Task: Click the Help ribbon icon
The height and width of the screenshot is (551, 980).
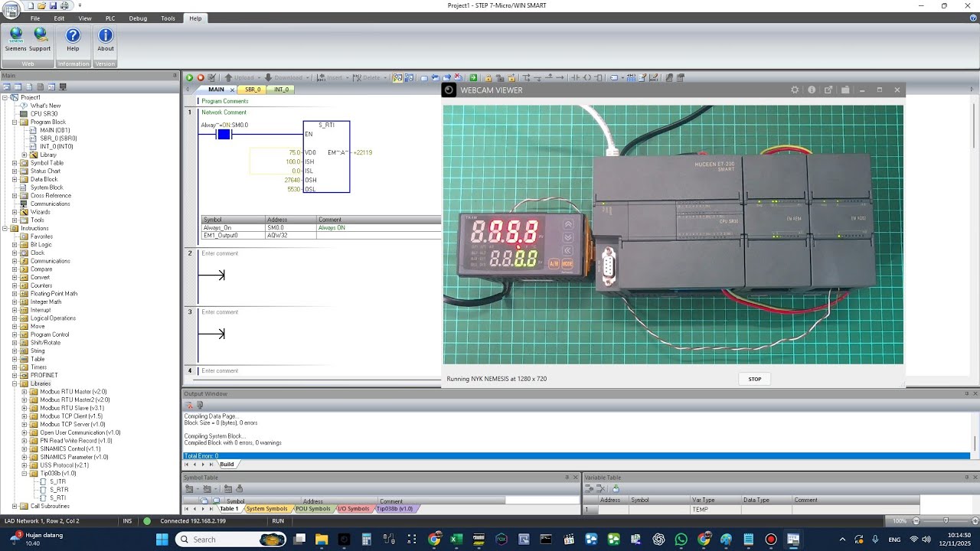Action: [73, 39]
